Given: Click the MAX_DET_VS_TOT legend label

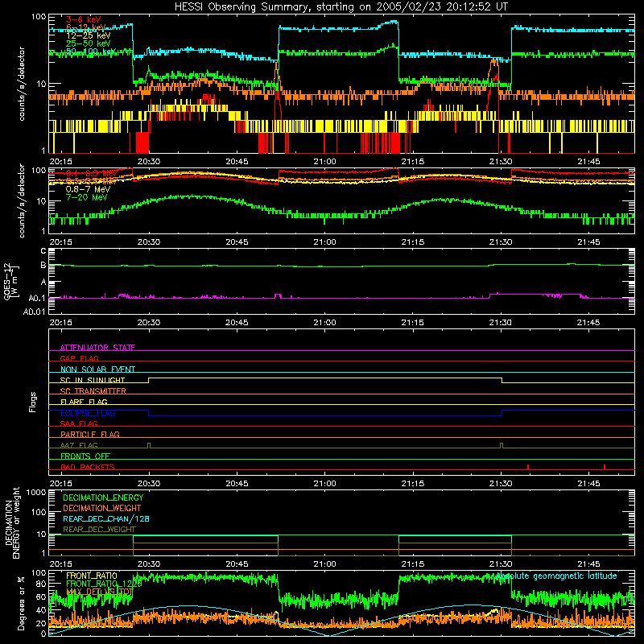Looking at the screenshot, I should coord(99,592).
